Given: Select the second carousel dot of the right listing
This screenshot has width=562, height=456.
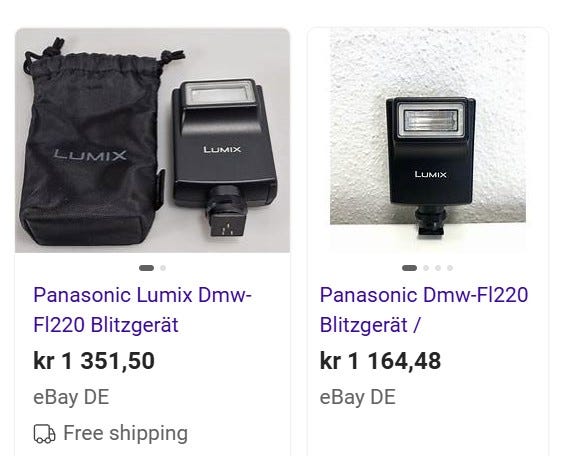Looking at the screenshot, I should pos(426,268).
